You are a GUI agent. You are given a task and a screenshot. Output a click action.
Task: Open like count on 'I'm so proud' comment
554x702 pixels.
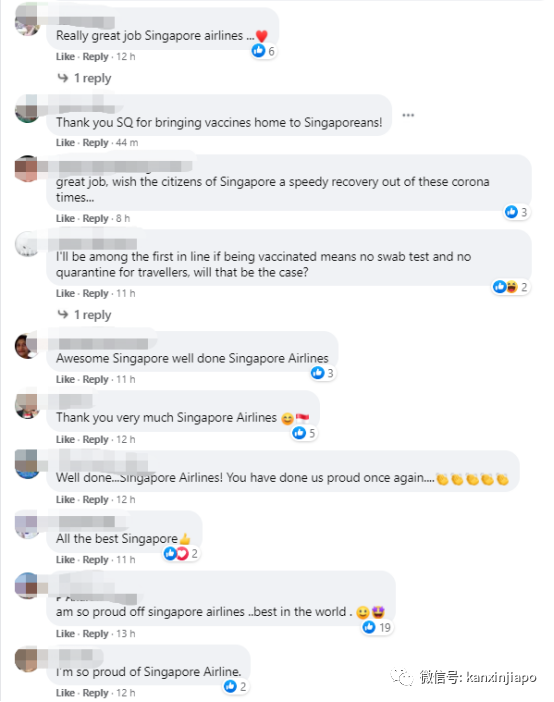coord(236,686)
